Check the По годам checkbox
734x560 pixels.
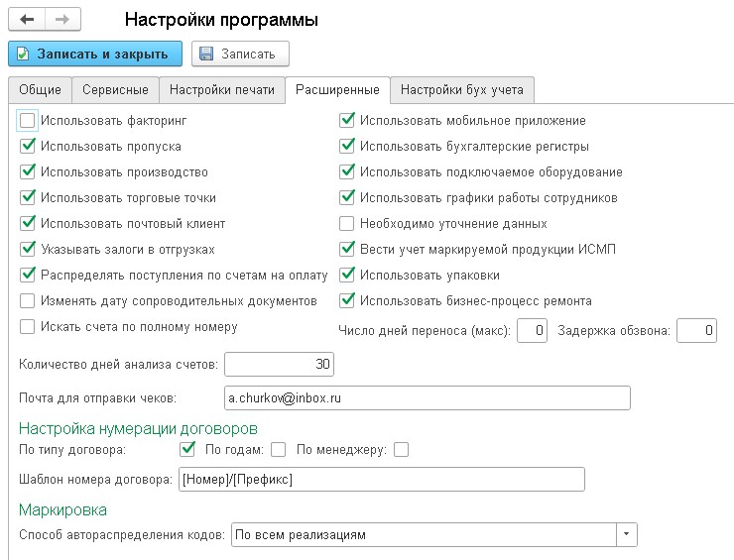pyautogui.click(x=278, y=450)
